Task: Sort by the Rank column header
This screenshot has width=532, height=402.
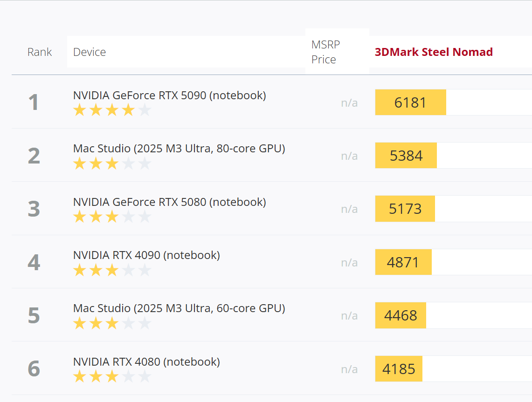Action: point(39,52)
